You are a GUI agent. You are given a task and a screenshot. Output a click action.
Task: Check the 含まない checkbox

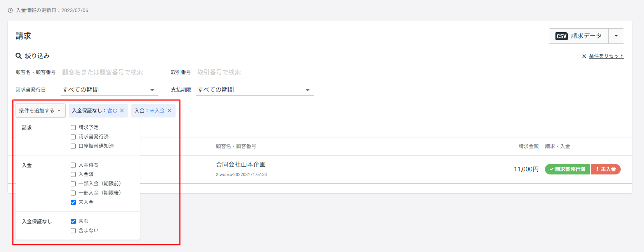coord(73,231)
